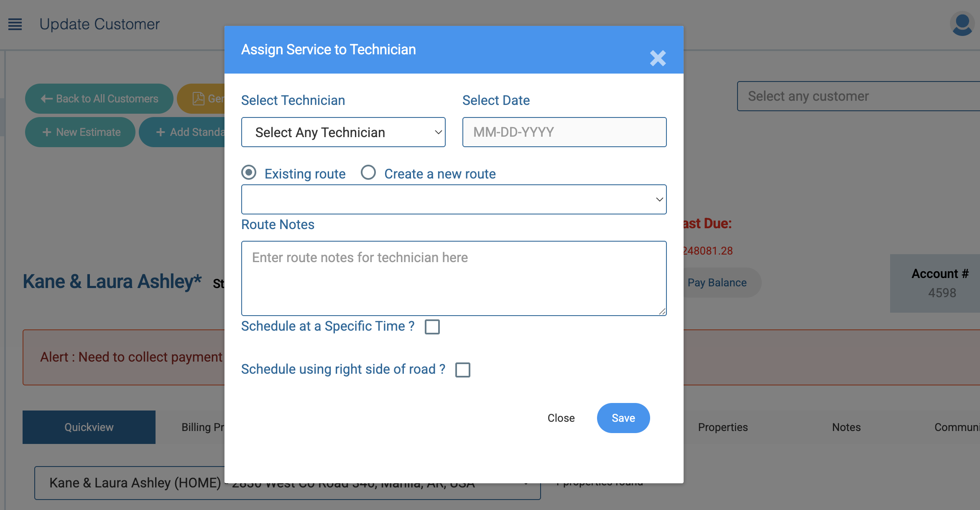Click the Save button

(x=623, y=418)
